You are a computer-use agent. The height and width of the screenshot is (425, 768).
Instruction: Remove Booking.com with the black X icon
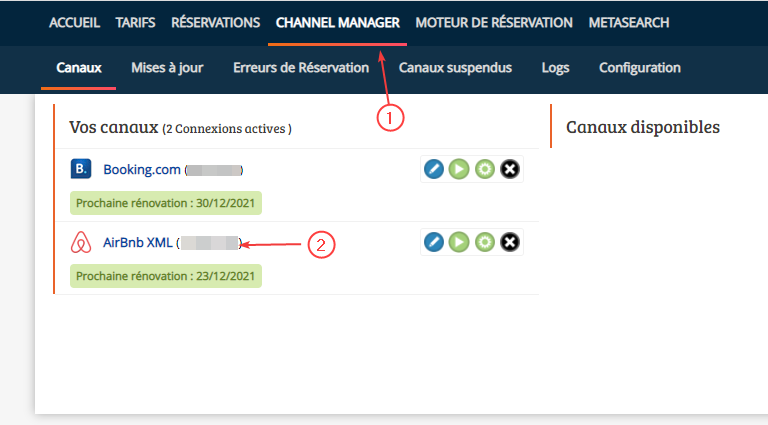click(510, 169)
